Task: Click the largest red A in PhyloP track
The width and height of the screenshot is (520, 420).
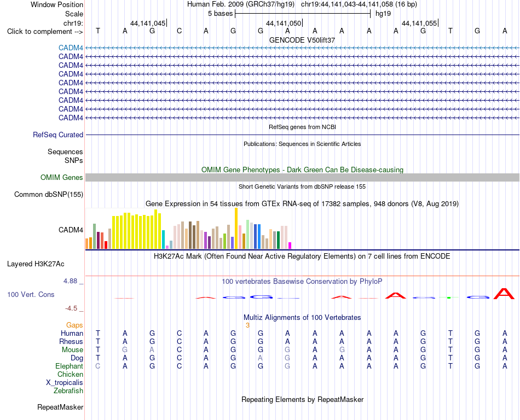Action: [504, 294]
